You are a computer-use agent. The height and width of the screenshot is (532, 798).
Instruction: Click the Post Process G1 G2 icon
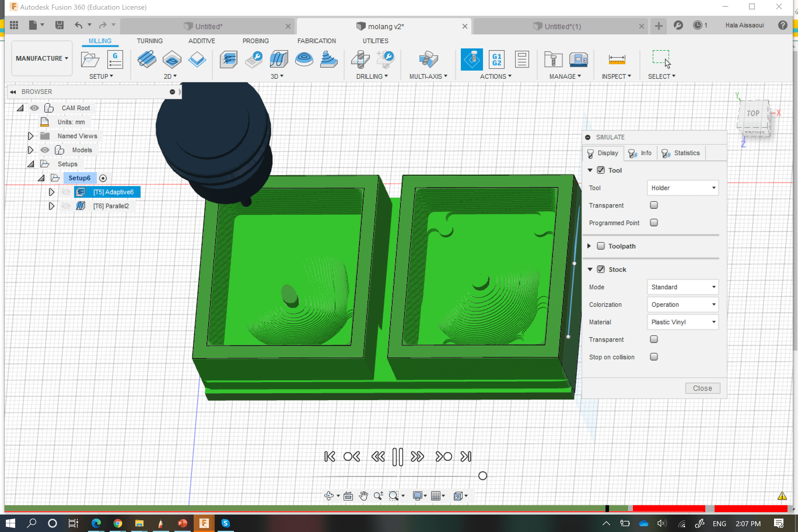pyautogui.click(x=496, y=60)
